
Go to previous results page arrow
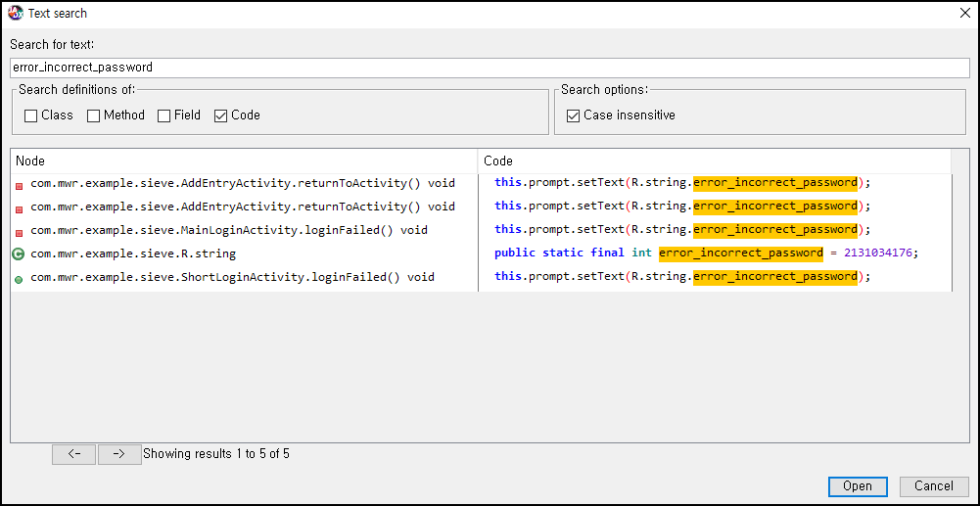(x=73, y=454)
